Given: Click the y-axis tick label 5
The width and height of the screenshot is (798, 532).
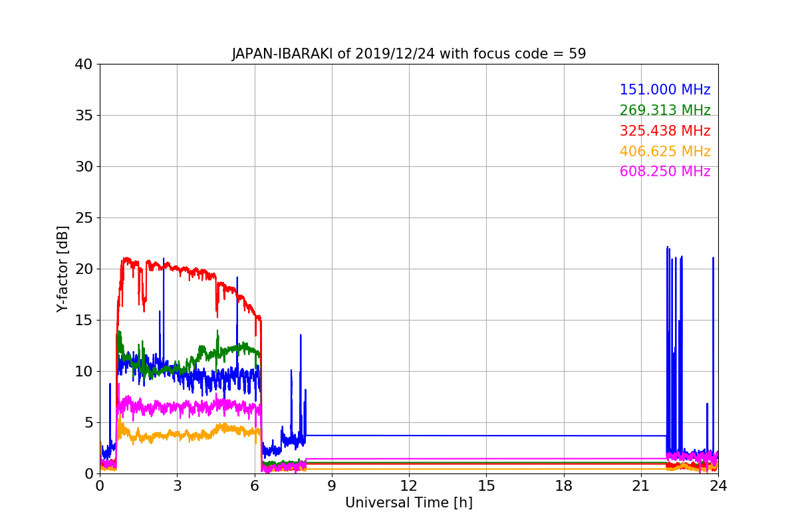Looking at the screenshot, I should coord(88,422).
